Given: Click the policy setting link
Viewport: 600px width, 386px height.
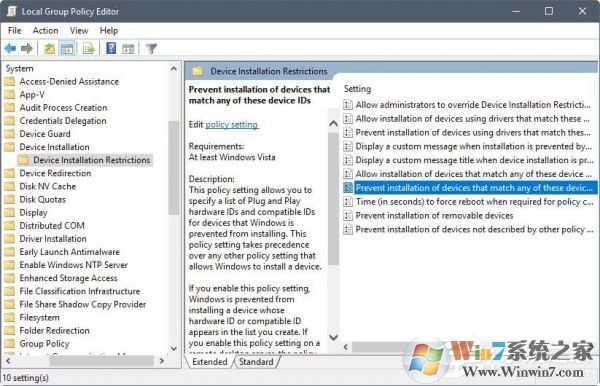Looking at the screenshot, I should [232, 125].
